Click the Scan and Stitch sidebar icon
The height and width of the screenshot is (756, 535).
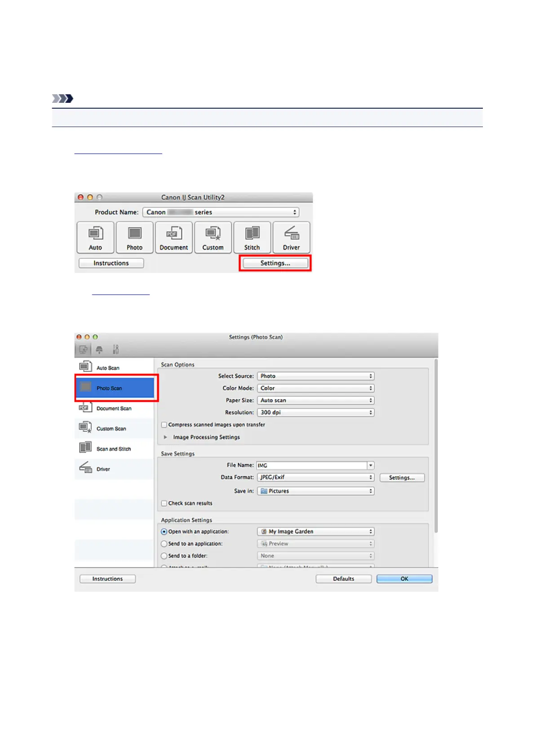click(x=86, y=448)
